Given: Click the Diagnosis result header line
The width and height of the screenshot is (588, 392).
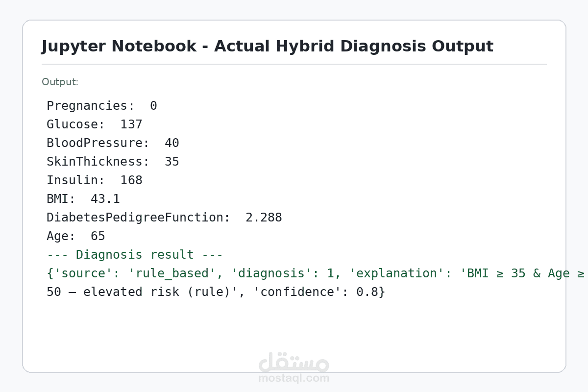Looking at the screenshot, I should pos(135,255).
